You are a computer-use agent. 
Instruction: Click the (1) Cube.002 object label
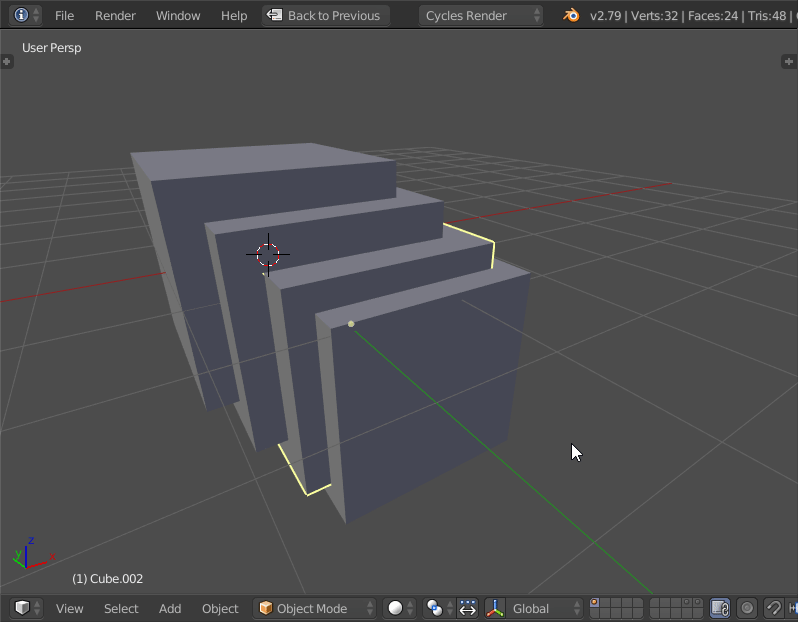107,579
